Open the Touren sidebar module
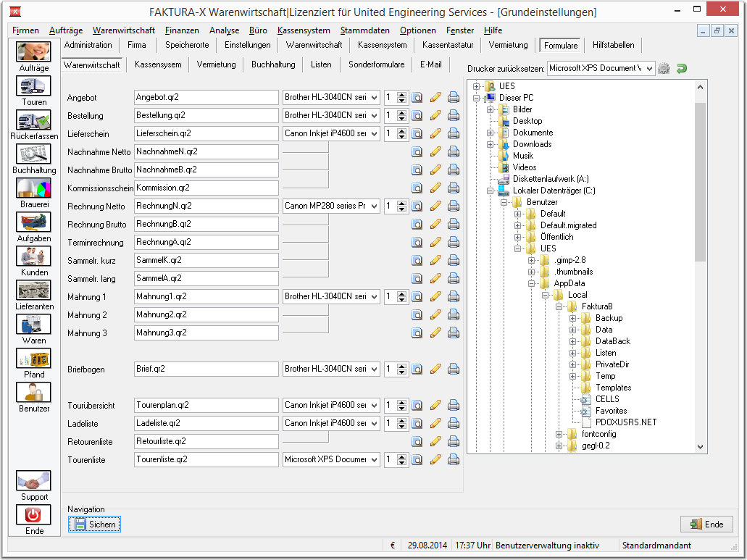Viewport: 747px width, 560px height. (33, 86)
